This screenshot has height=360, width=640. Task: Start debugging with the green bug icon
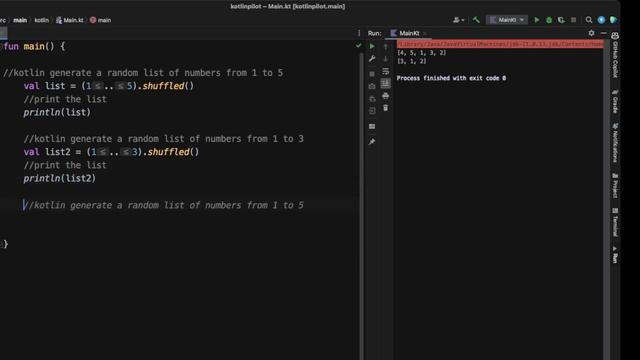click(x=549, y=20)
